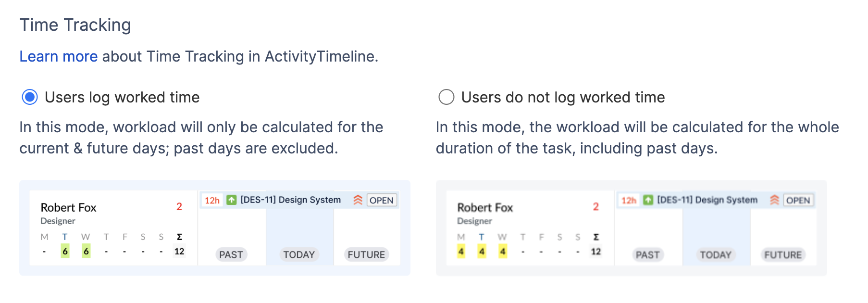Click the sigma total icon in left preview

(x=179, y=237)
